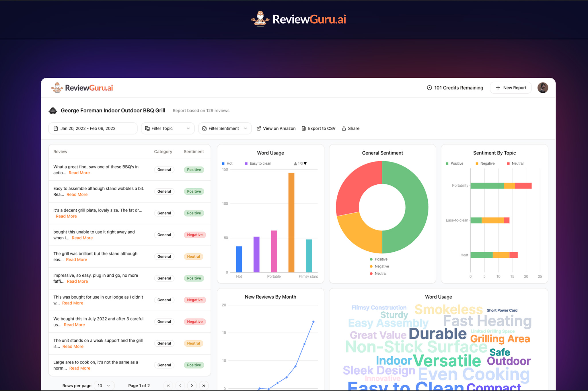Sort by Sentiment column header
The image size is (588, 391).
pyautogui.click(x=194, y=152)
